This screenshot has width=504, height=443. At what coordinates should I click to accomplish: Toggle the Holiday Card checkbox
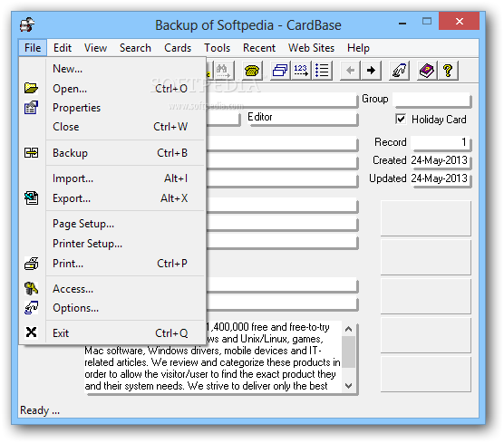point(400,120)
